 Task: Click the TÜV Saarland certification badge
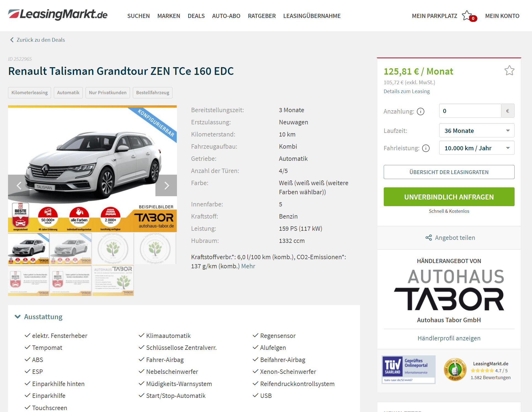[x=408, y=370]
